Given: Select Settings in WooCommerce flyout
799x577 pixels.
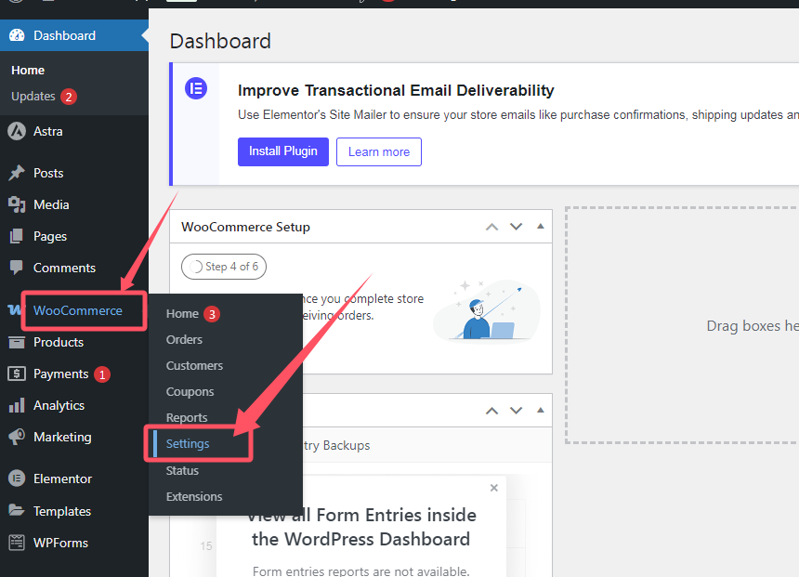Looking at the screenshot, I should [x=188, y=443].
